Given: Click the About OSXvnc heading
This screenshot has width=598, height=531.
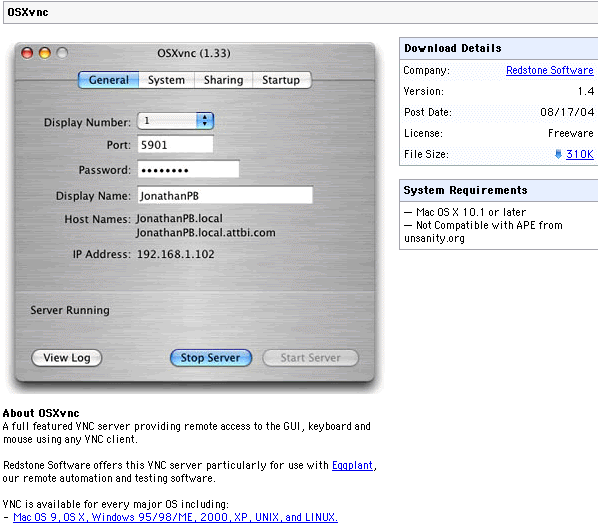Looking at the screenshot, I should [41, 413].
